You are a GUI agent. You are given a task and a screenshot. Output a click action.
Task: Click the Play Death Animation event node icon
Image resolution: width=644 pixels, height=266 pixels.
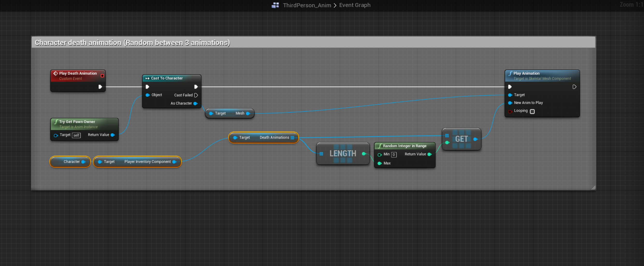(56, 73)
